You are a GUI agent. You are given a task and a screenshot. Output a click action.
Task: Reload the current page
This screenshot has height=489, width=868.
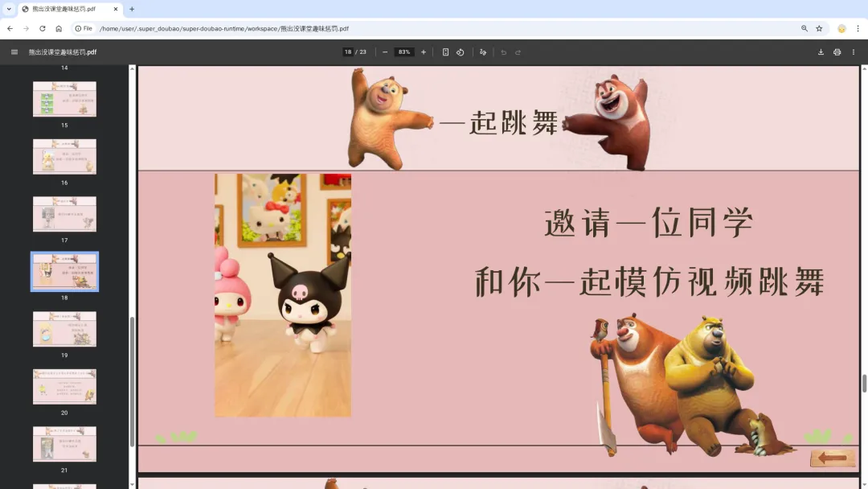point(42,28)
